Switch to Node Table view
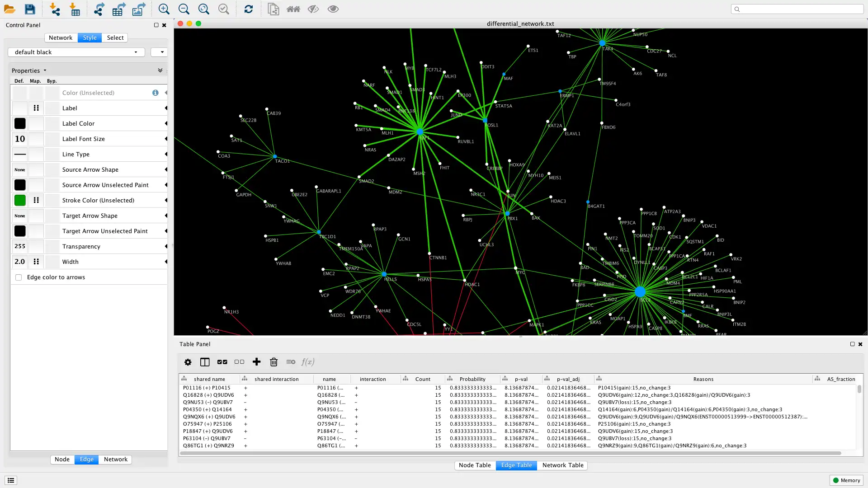Screen dimensions: 868x488 click(x=475, y=465)
